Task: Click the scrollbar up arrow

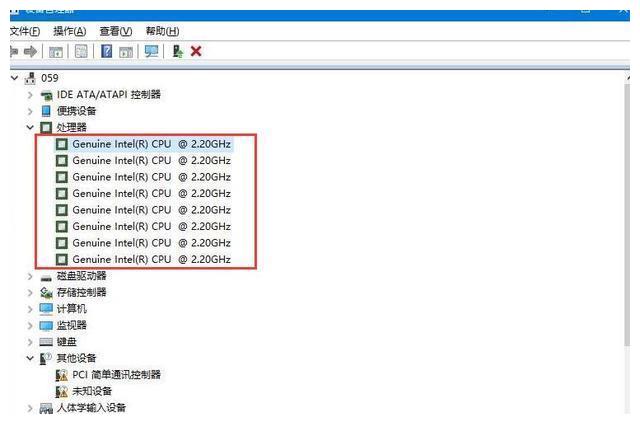Action: pyautogui.click(x=627, y=78)
